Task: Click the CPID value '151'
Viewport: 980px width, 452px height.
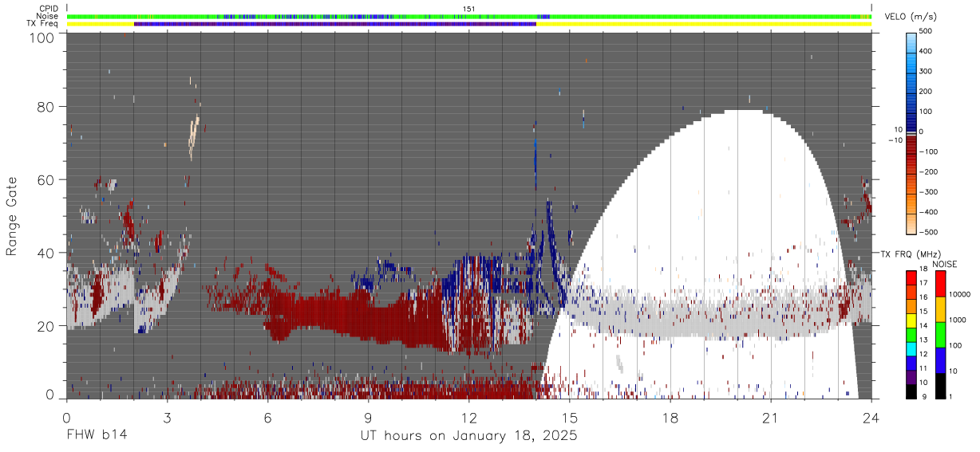Action: [x=469, y=9]
